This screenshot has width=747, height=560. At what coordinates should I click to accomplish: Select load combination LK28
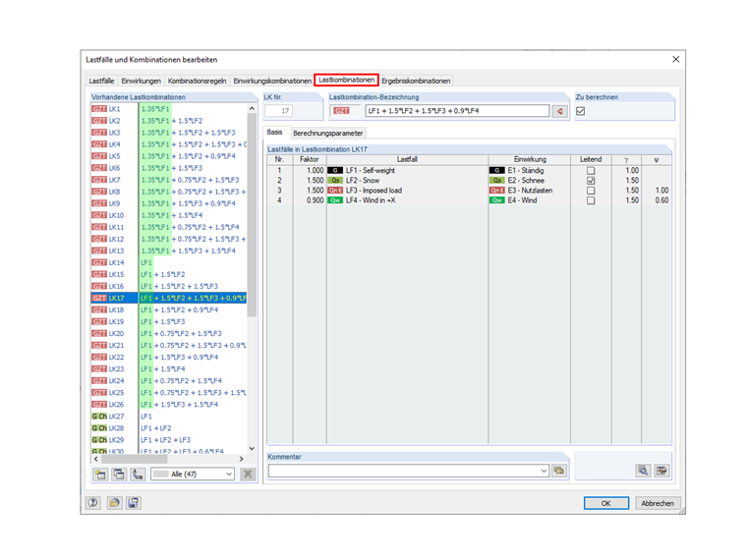[169, 428]
